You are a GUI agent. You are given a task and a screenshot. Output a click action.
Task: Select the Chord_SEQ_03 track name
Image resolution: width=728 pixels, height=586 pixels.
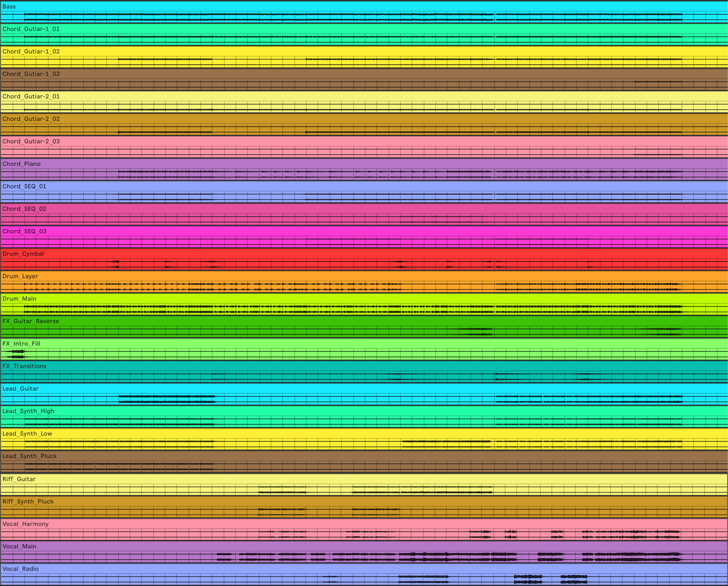24,231
